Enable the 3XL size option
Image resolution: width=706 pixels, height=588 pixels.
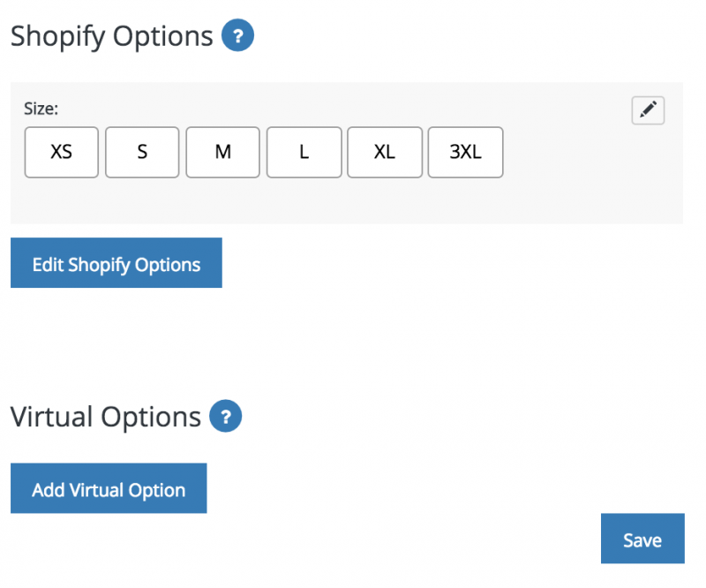[465, 153]
